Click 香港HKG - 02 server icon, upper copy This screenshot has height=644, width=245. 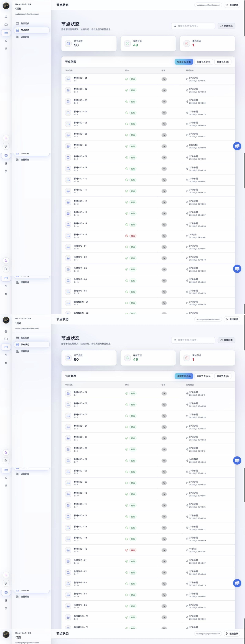[68, 90]
